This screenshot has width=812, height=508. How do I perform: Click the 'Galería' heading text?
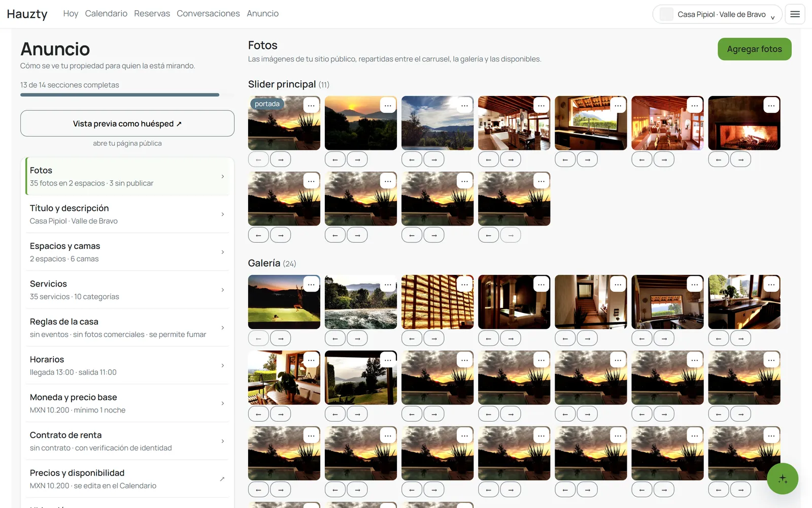[264, 263]
